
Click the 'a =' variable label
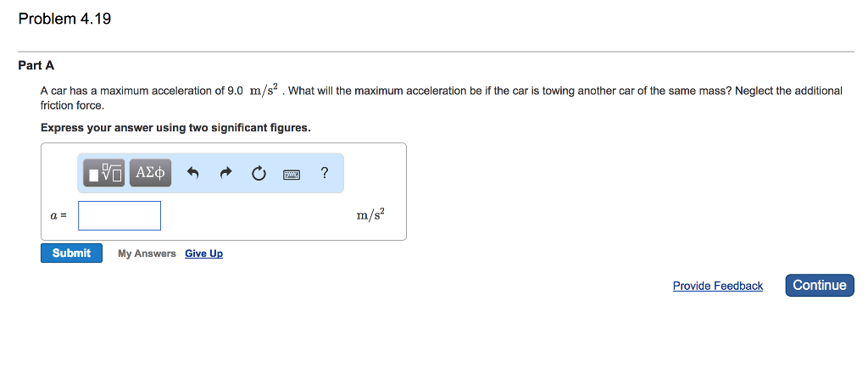pos(58,216)
